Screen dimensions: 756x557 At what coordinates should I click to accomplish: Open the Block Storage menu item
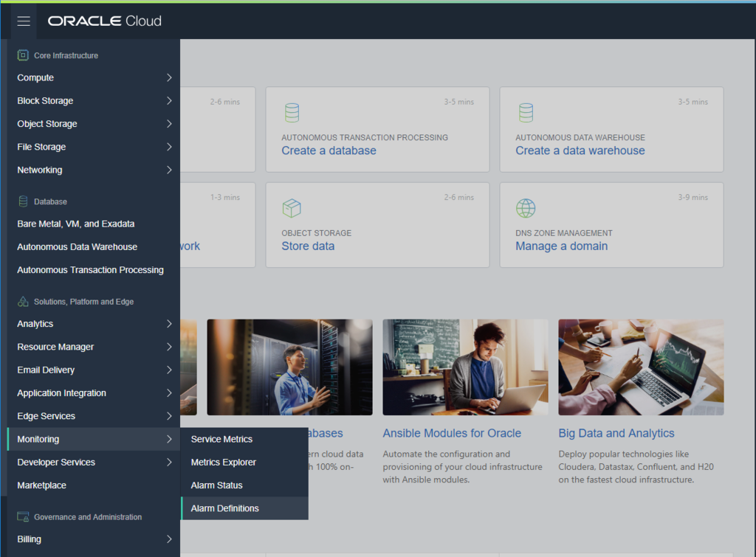click(x=94, y=101)
